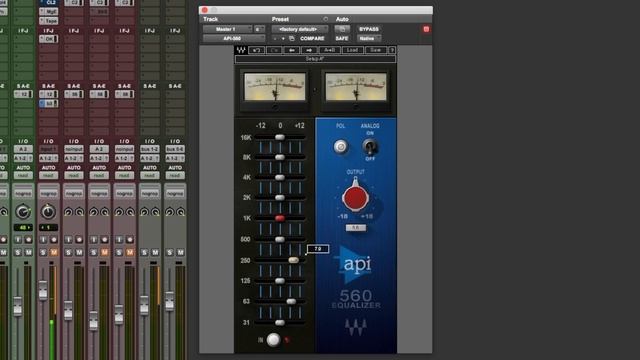The image size is (640, 360).
Task: Mute the bus 1-2 track
Action: point(155,253)
